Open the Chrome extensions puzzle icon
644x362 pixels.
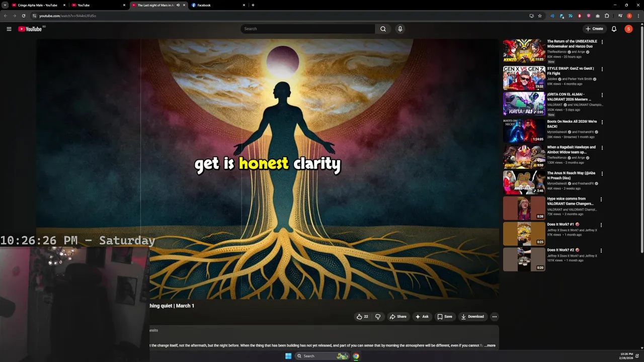coord(607,16)
